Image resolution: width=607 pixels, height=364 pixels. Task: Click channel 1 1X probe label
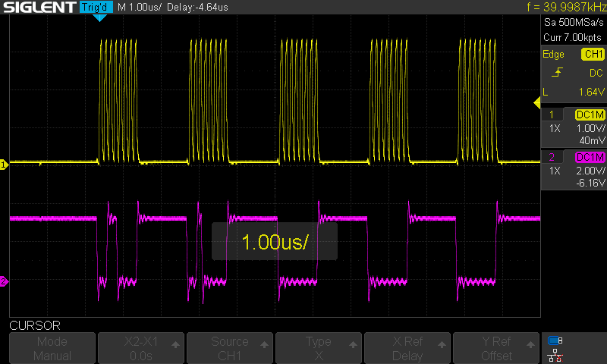click(x=555, y=128)
